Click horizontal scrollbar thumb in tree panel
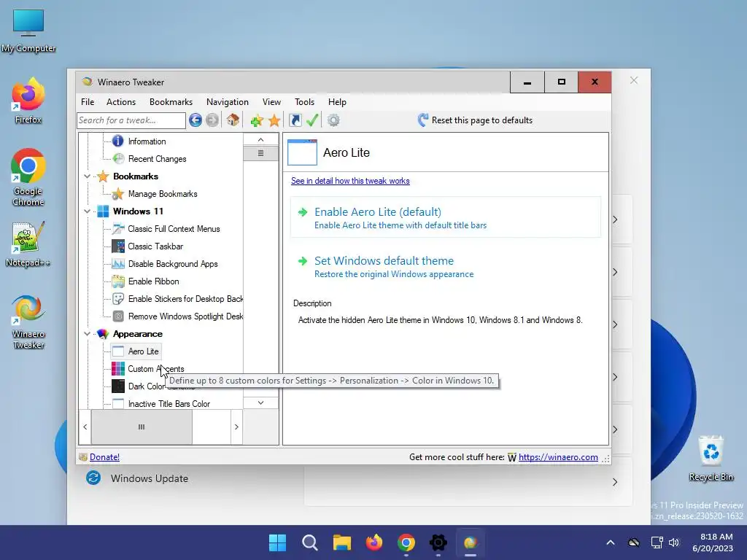Screen dimensions: 747x560 click(142, 427)
